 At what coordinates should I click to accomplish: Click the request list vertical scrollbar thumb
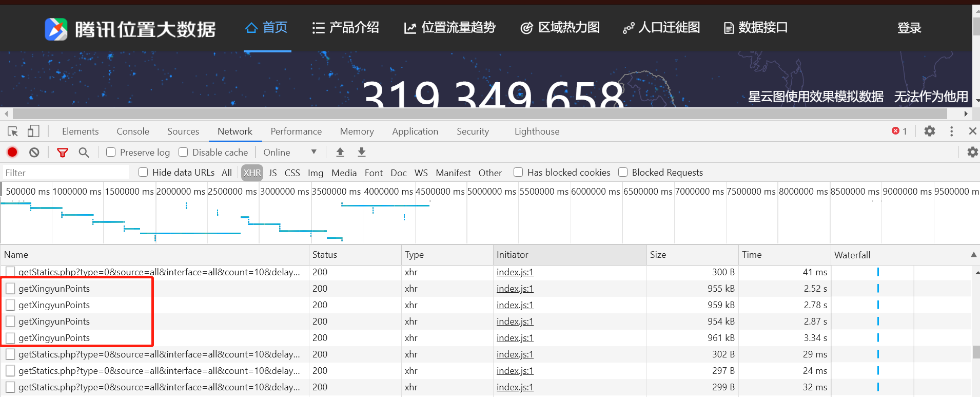[976, 352]
